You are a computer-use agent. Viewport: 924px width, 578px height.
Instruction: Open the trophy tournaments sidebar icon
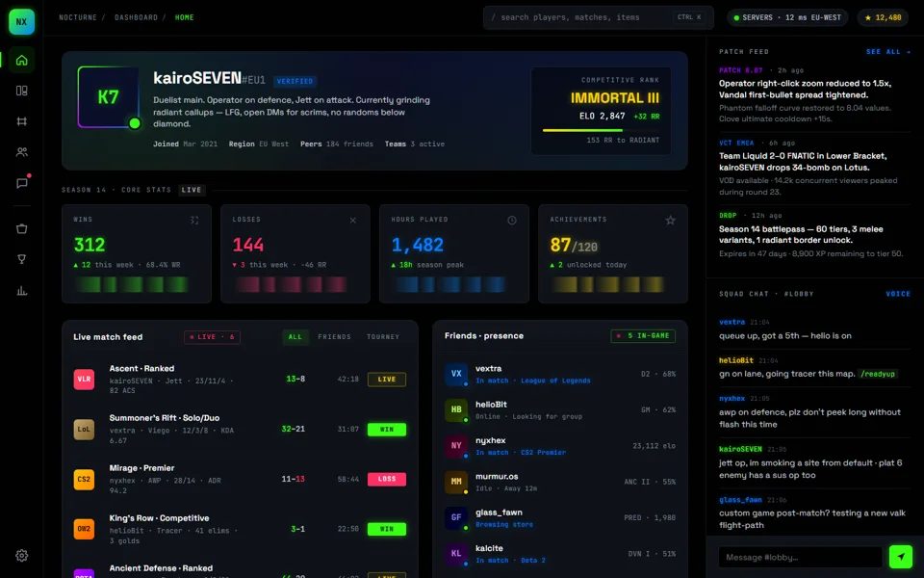(x=22, y=259)
